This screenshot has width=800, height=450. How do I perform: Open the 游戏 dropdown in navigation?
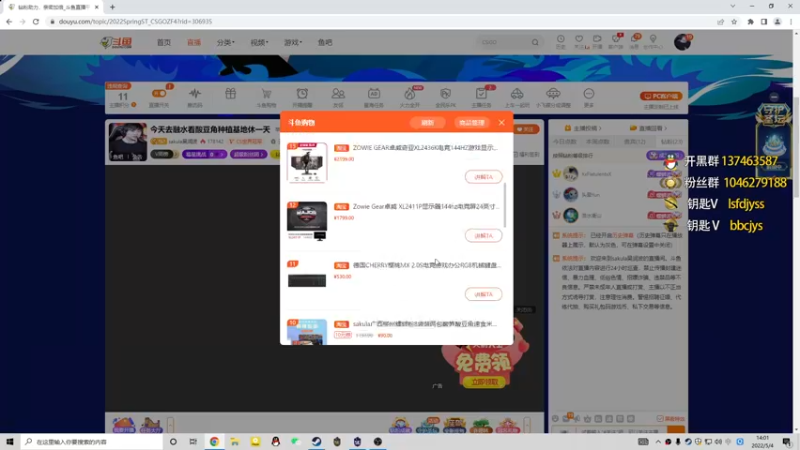[293, 42]
